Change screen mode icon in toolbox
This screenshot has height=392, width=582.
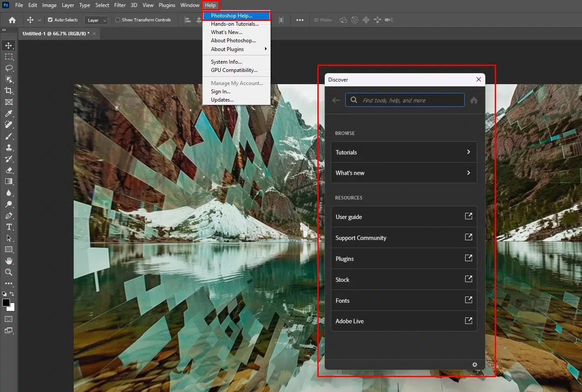pos(9,331)
